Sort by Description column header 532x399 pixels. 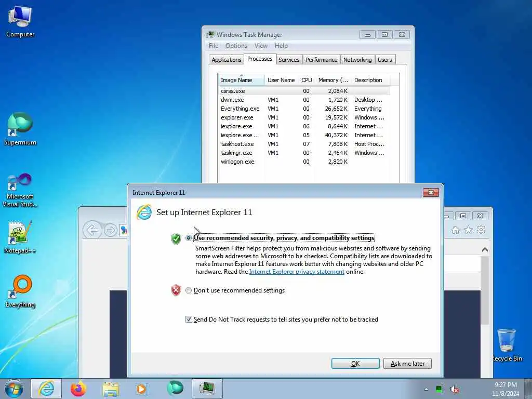point(370,80)
